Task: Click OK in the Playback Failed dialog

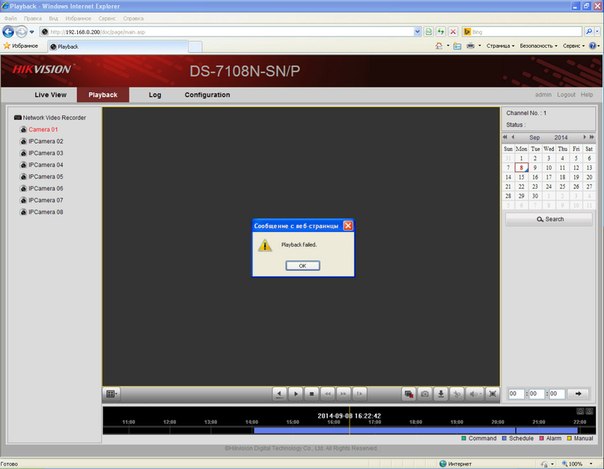Action: click(x=302, y=266)
